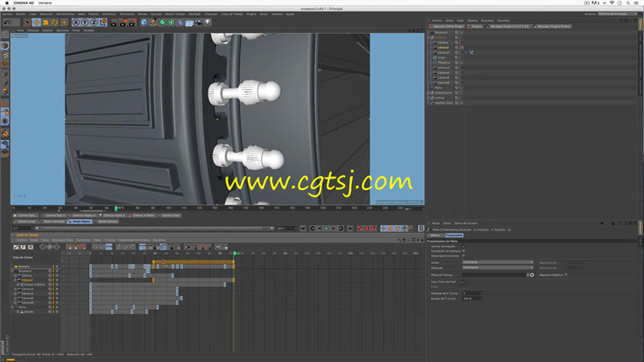The width and height of the screenshot is (644, 362).
Task: Select Cámara1 in the Object Manager
Action: (x=443, y=47)
